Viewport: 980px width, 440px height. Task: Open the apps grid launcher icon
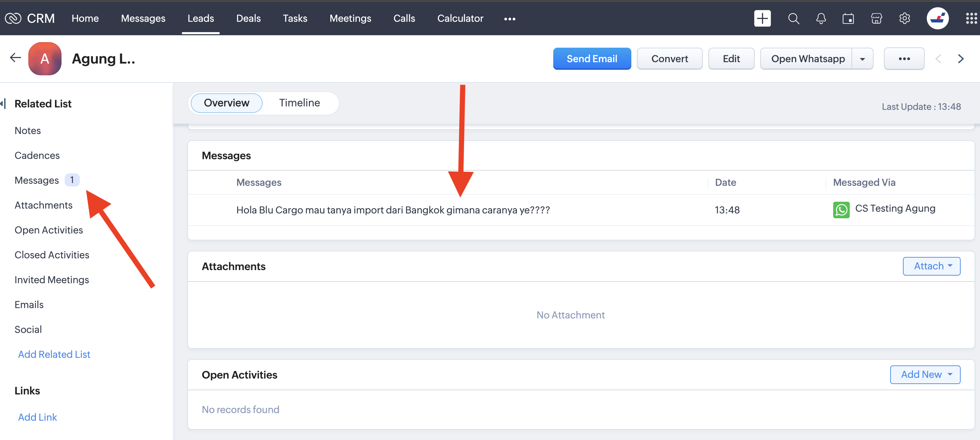[971, 18]
